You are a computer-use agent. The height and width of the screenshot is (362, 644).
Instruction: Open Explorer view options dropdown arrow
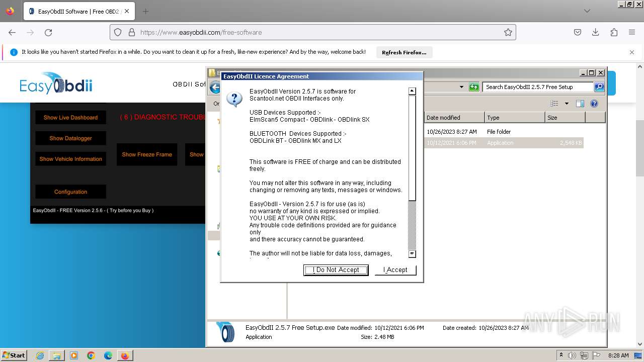pyautogui.click(x=567, y=104)
